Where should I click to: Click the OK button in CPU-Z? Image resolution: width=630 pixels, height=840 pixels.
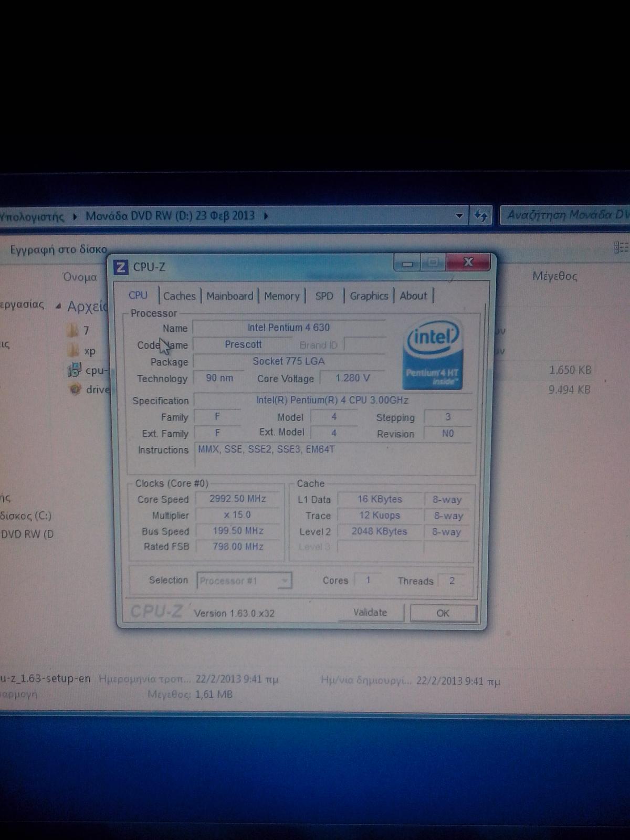point(443,613)
